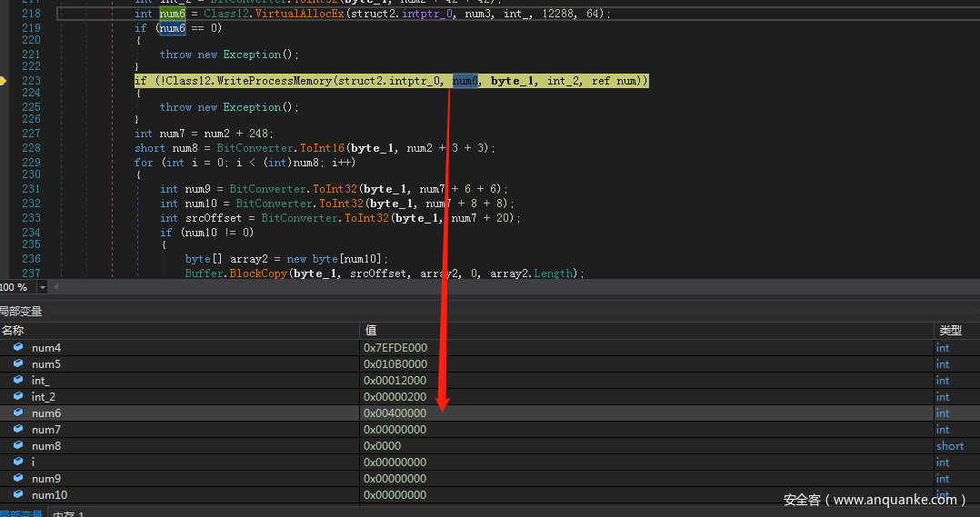Select the i variable icon

coord(18,462)
